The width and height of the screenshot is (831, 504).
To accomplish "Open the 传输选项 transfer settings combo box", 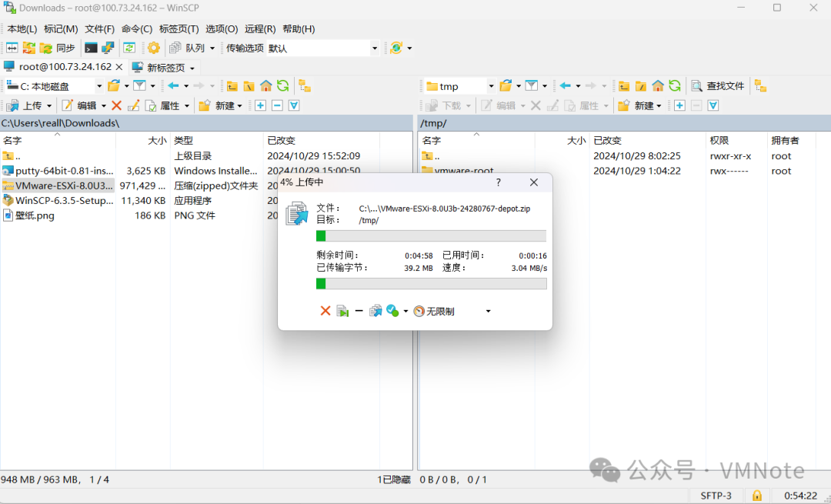I will point(322,48).
